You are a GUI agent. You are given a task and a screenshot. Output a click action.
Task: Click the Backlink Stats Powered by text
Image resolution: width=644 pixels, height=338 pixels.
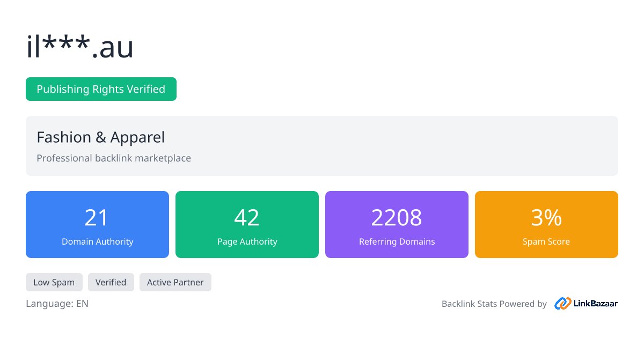click(x=494, y=304)
